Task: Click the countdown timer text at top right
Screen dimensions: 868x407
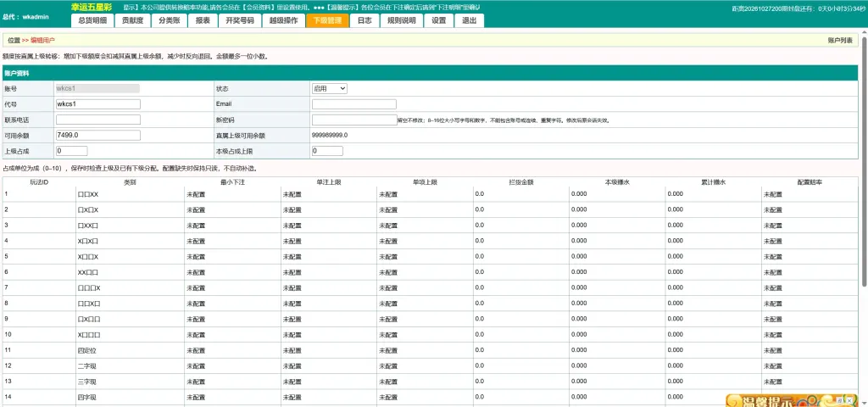Action: click(x=798, y=8)
